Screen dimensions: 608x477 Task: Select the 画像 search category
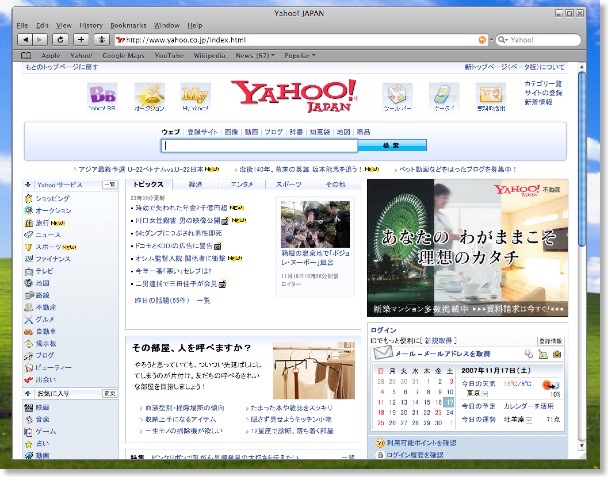pos(231,132)
